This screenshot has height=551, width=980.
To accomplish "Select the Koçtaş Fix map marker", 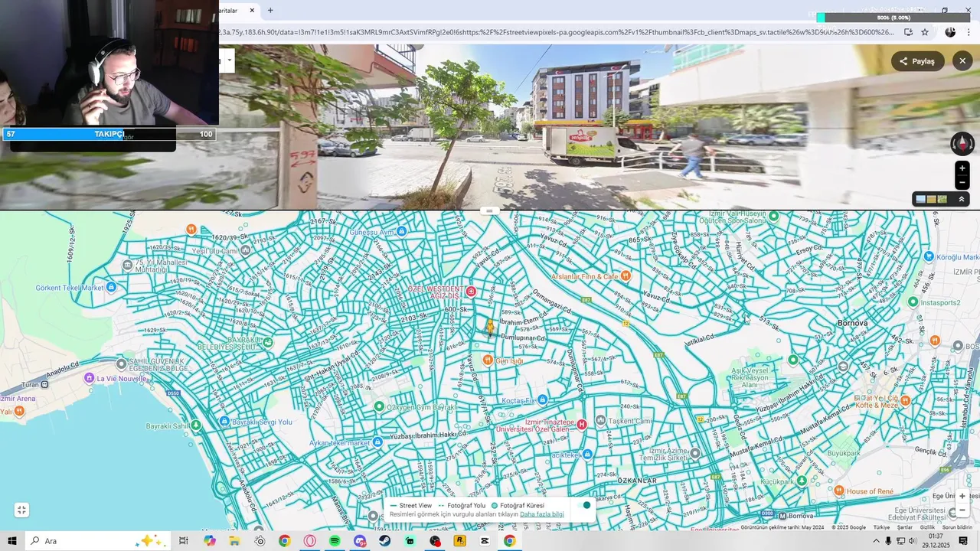I will coord(542,399).
